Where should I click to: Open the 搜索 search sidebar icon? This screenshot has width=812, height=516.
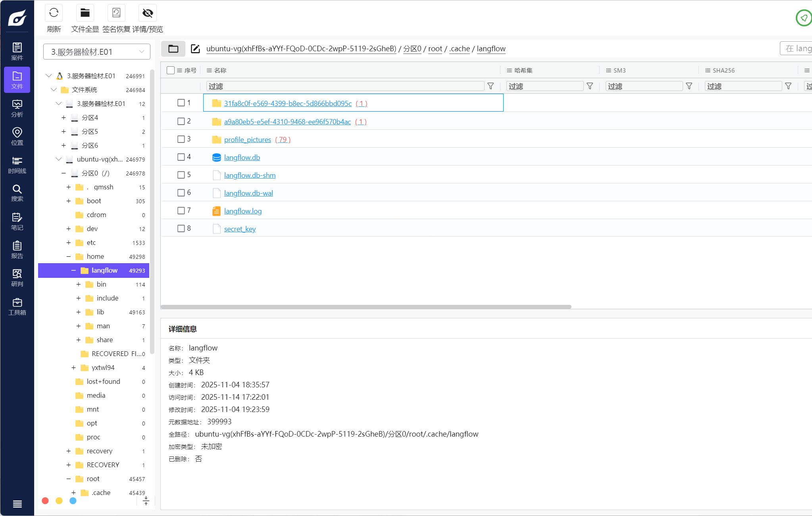tap(17, 193)
